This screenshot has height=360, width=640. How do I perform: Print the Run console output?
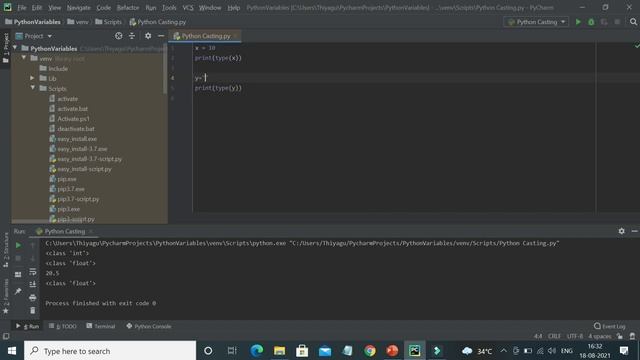tap(33, 298)
